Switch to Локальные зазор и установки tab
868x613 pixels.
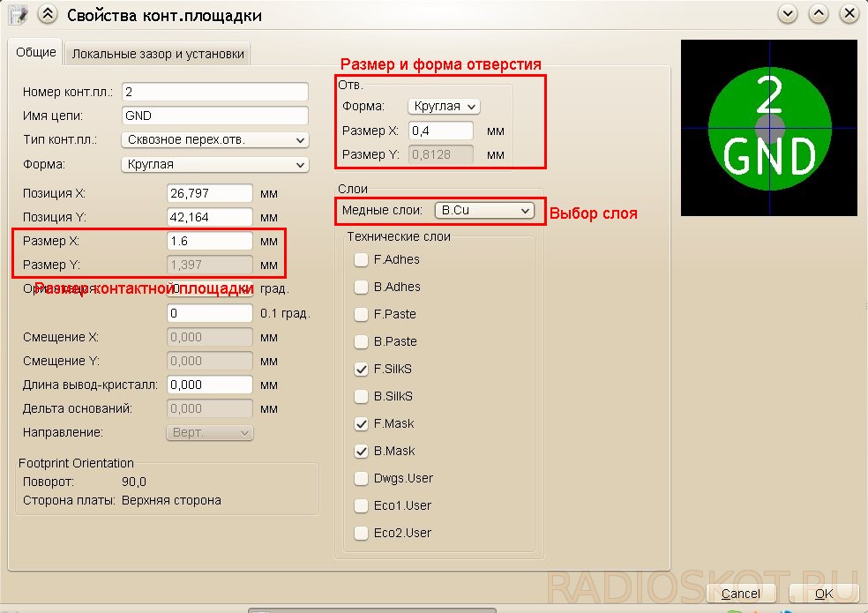coord(158,54)
